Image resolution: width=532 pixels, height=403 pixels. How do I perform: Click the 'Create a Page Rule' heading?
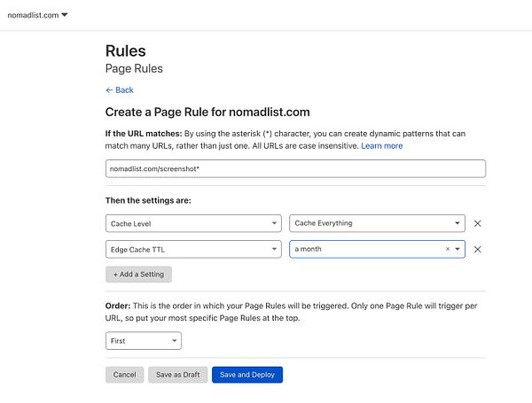point(207,112)
